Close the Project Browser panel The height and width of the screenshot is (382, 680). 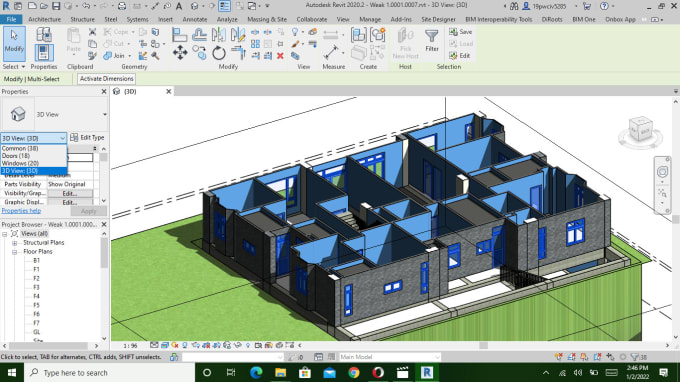[104, 224]
